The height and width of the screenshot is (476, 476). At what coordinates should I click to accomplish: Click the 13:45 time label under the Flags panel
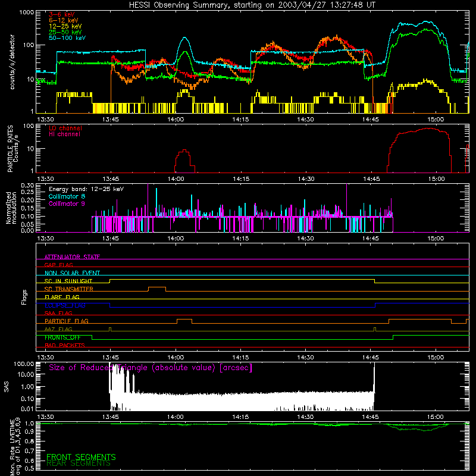pos(111,358)
